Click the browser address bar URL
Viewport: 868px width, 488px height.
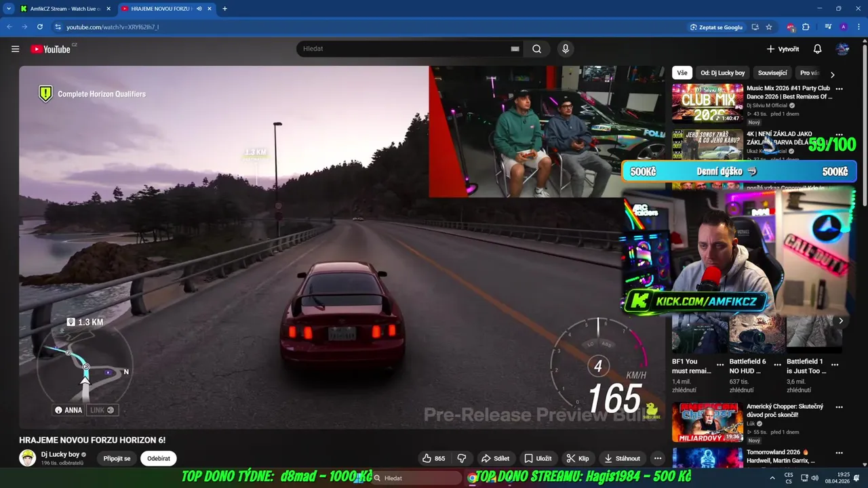(x=113, y=27)
